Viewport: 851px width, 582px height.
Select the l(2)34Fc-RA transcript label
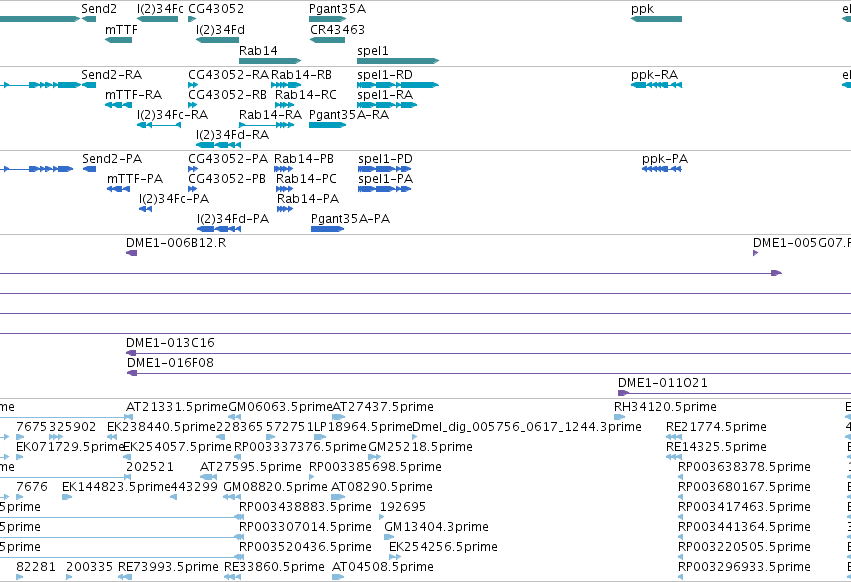[x=173, y=115]
